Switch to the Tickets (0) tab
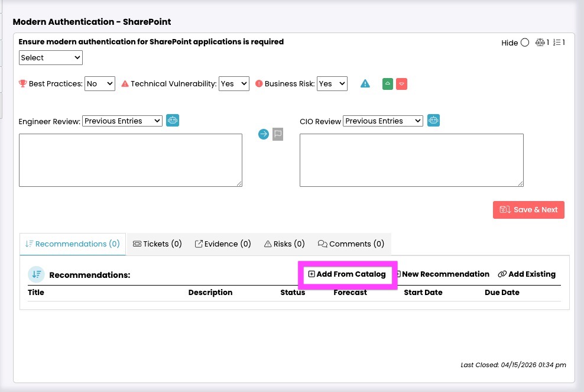 click(x=157, y=244)
